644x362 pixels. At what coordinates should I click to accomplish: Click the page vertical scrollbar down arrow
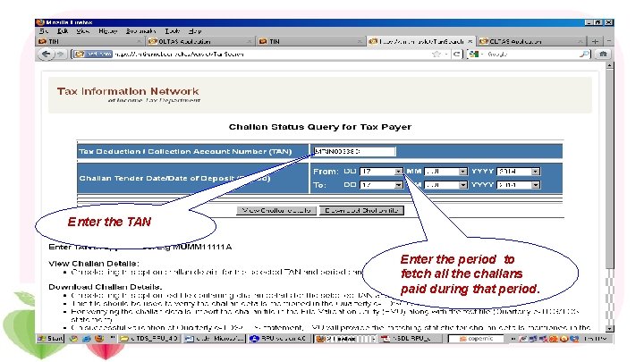tap(610, 328)
